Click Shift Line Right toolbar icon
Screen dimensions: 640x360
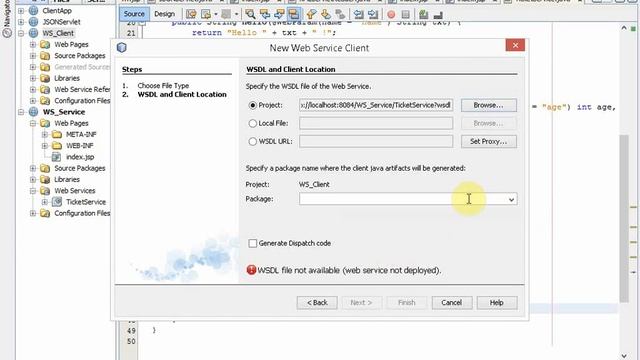click(x=373, y=14)
